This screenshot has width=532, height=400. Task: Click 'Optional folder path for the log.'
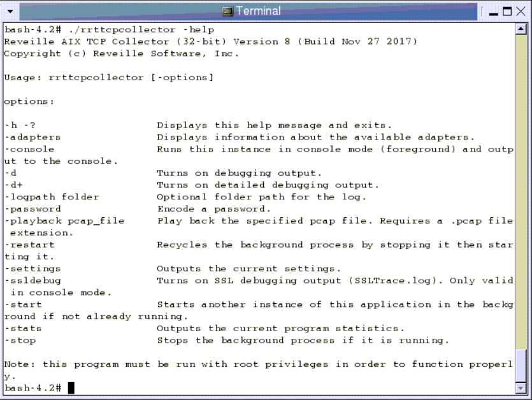[261, 197]
